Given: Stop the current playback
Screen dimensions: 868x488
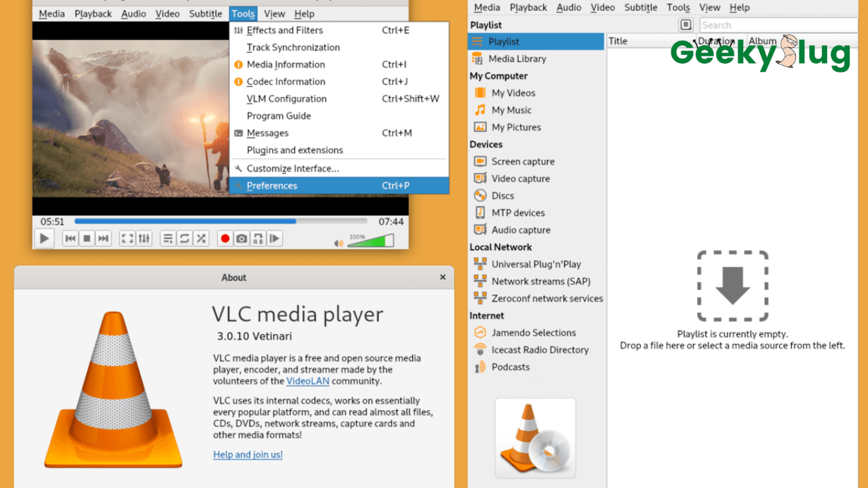Looking at the screenshot, I should click(87, 238).
